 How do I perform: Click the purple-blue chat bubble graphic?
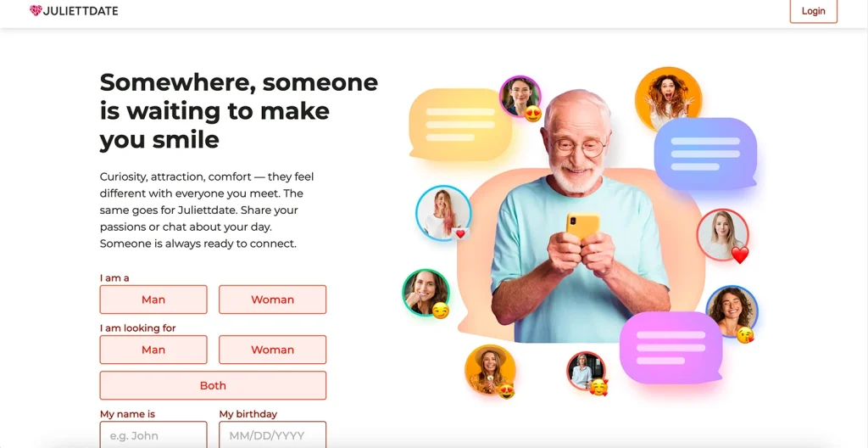(x=705, y=154)
